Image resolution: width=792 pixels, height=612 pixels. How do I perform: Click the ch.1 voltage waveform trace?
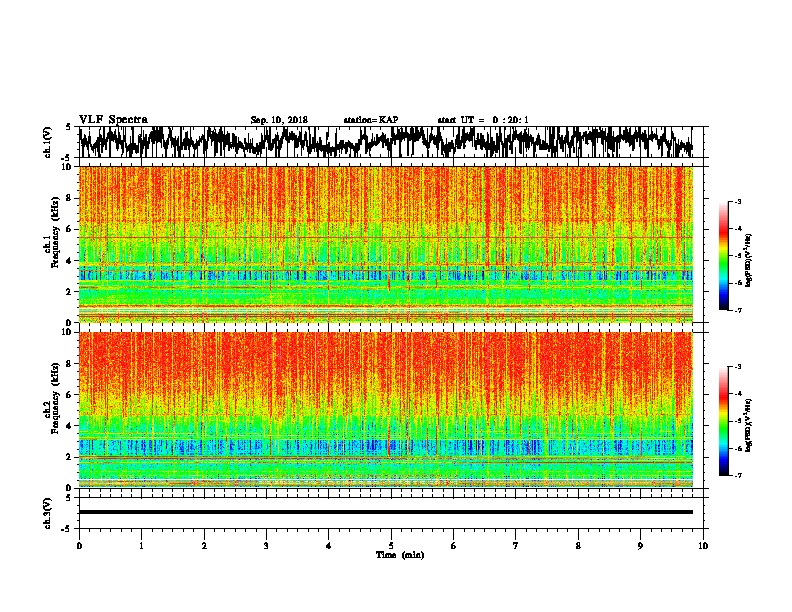[x=386, y=142]
